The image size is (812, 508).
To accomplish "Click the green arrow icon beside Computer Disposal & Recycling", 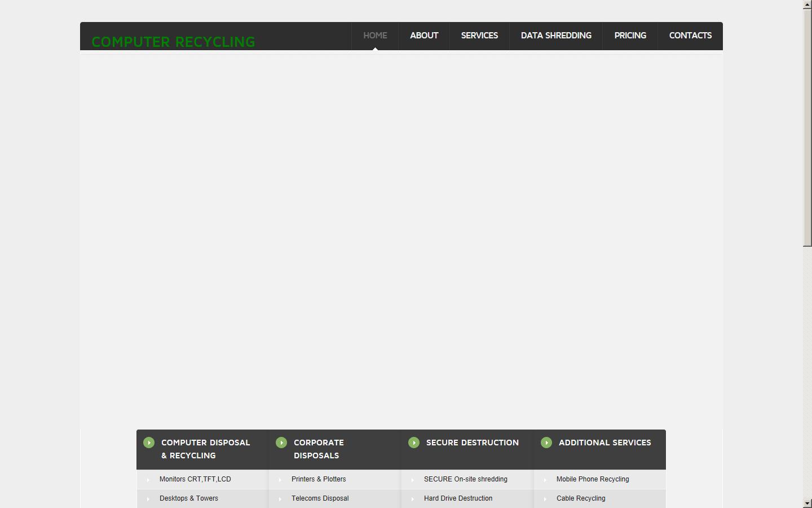I will [149, 443].
